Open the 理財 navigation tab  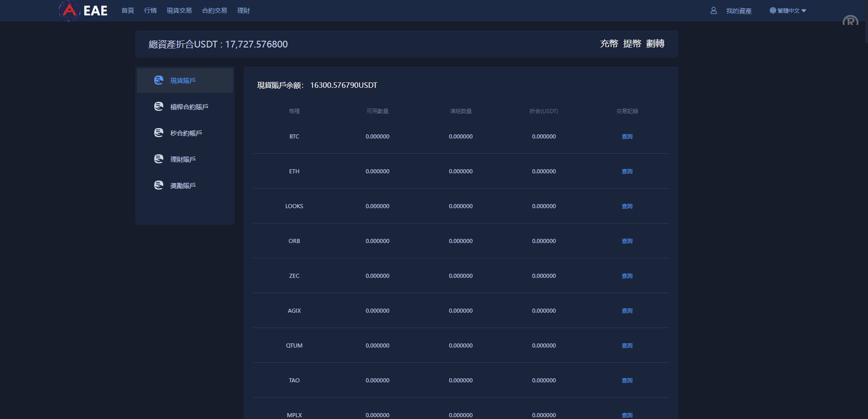pyautogui.click(x=243, y=10)
